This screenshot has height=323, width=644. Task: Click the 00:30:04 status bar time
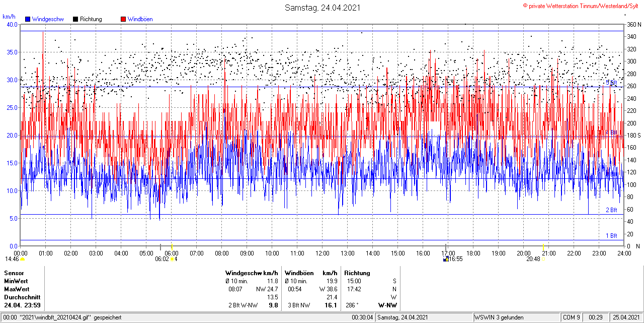(362, 317)
